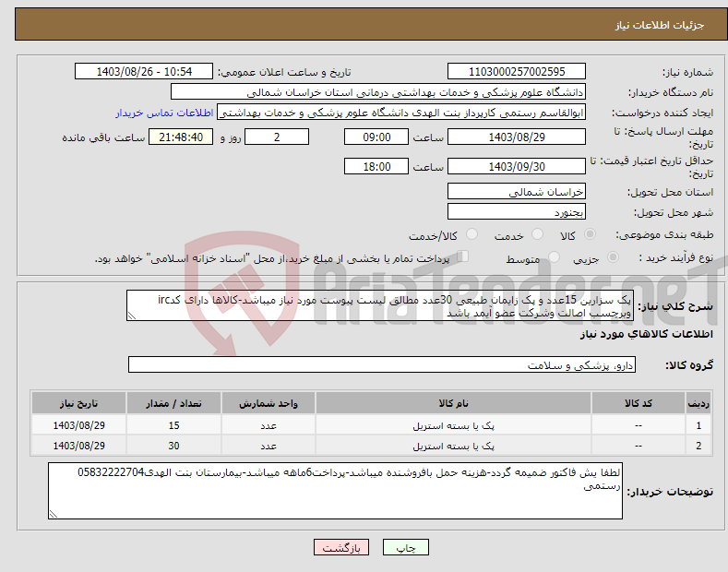
Task: Toggle the اسناد خزانه اسلامی payment checkbox
Action: (463, 256)
